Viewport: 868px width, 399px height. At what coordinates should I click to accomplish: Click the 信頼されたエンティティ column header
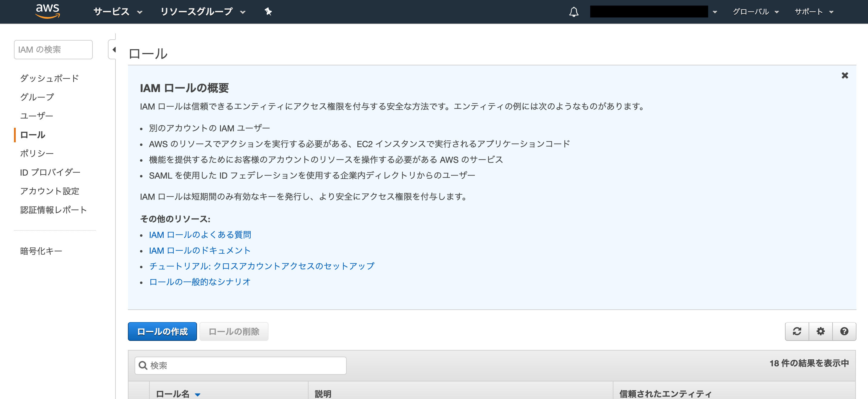tap(665, 394)
